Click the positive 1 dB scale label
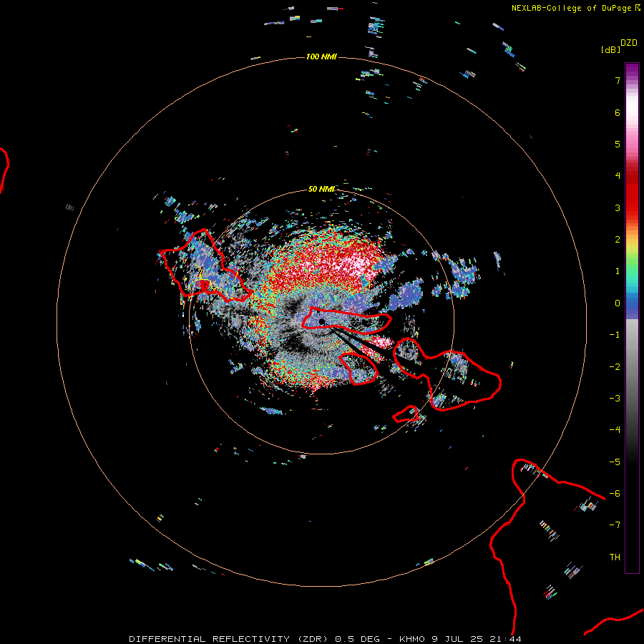Image resolution: width=644 pixels, height=644 pixels. tap(618, 271)
